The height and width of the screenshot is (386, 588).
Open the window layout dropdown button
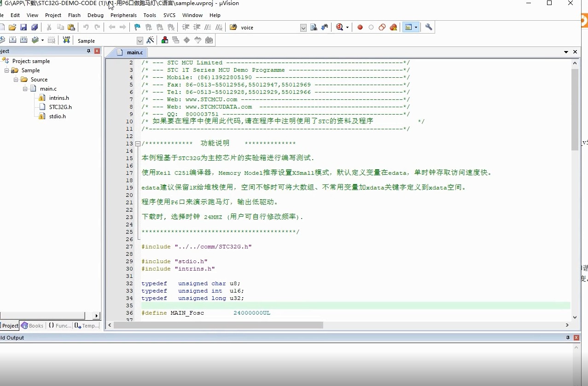tap(416, 28)
